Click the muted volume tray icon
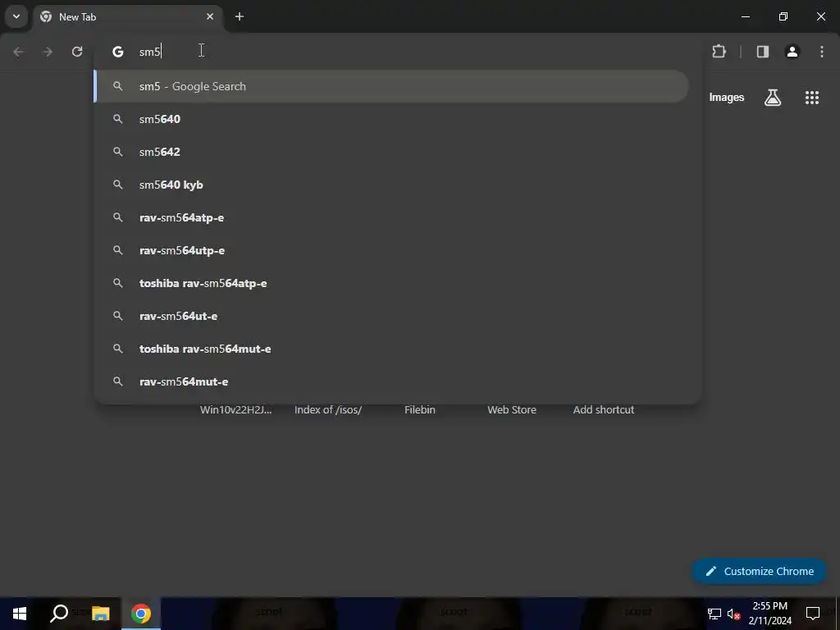 [x=734, y=614]
